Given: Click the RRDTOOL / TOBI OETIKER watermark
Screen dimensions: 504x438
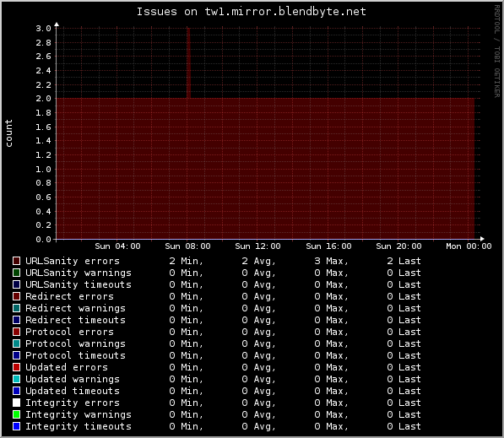Looking at the screenshot, I should 497,51.
